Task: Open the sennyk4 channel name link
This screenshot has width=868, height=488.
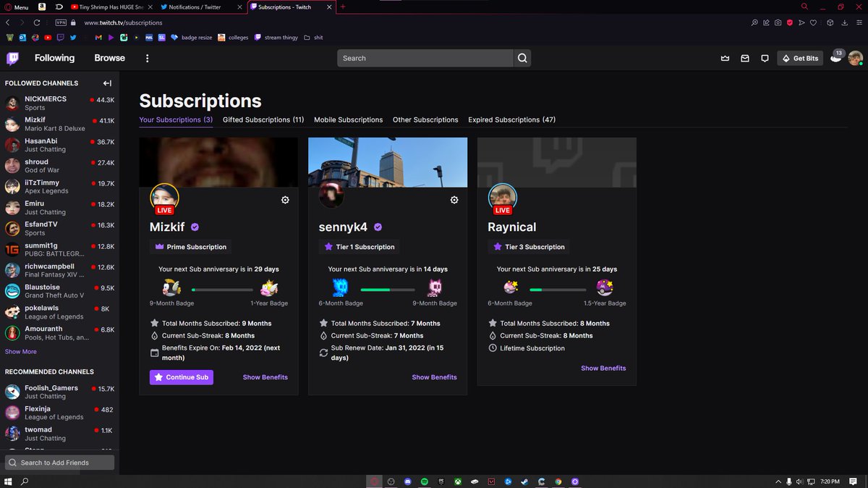Action: tap(344, 227)
